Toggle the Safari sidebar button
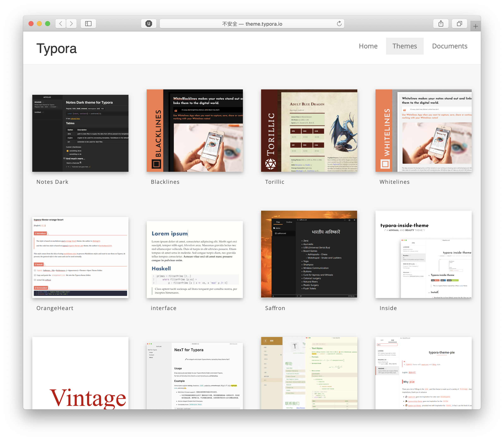The image size is (504, 440). click(88, 24)
